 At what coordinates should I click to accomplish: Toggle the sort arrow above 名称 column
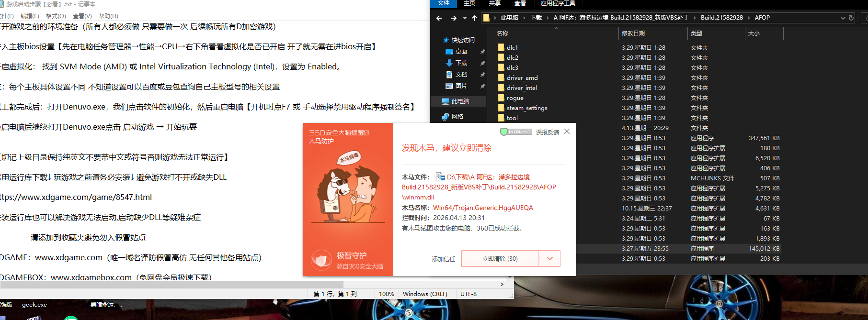pyautogui.click(x=556, y=28)
